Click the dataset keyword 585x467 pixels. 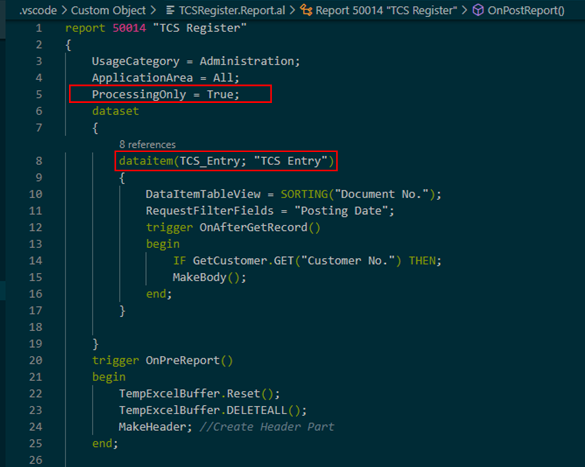[115, 111]
